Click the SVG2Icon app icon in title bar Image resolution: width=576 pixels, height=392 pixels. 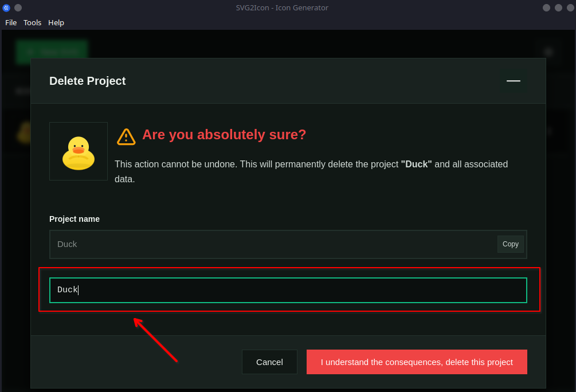coord(6,7)
